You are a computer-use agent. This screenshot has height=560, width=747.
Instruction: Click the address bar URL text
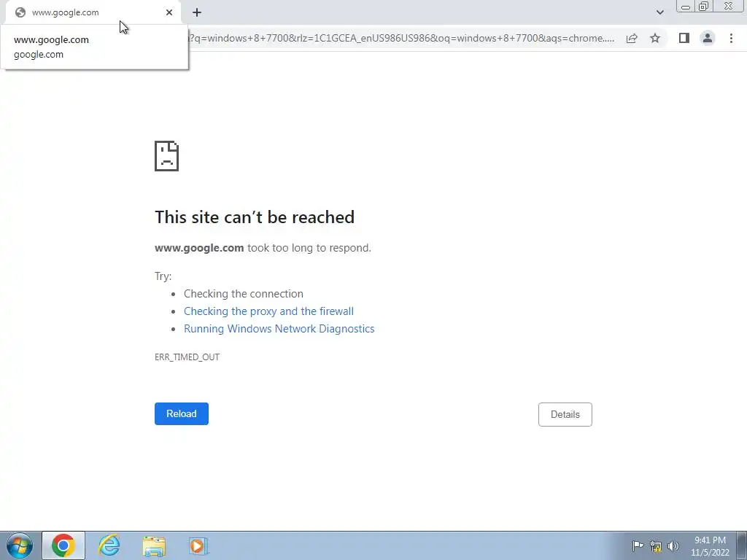[402, 38]
